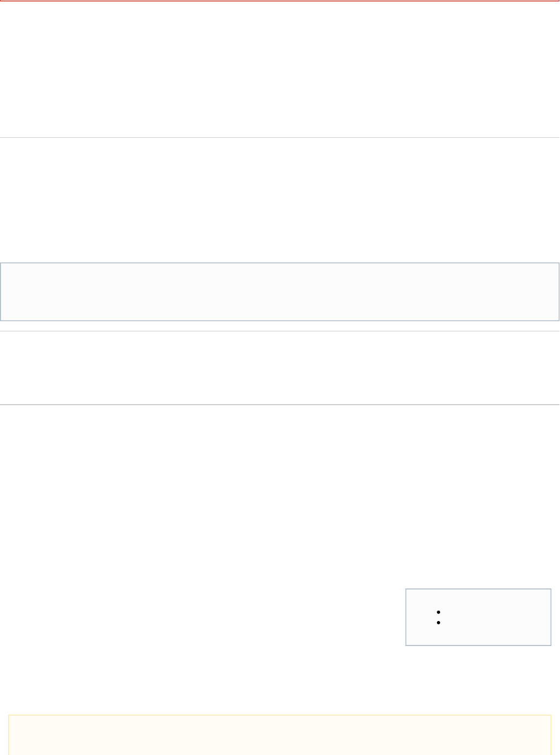Click the left border of the wide gray box
The height and width of the screenshot is (755, 560).
(x=1, y=292)
